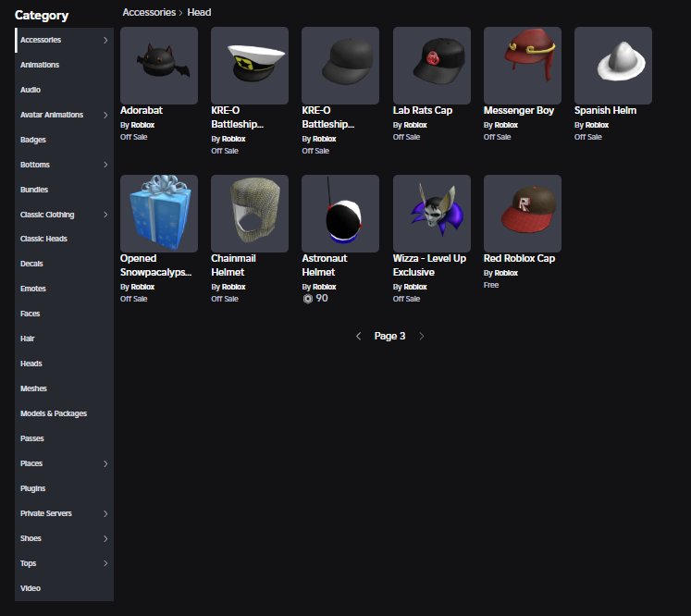Expand the Accessories category chevron
Viewport: 691px width, 616px height.
coord(105,40)
